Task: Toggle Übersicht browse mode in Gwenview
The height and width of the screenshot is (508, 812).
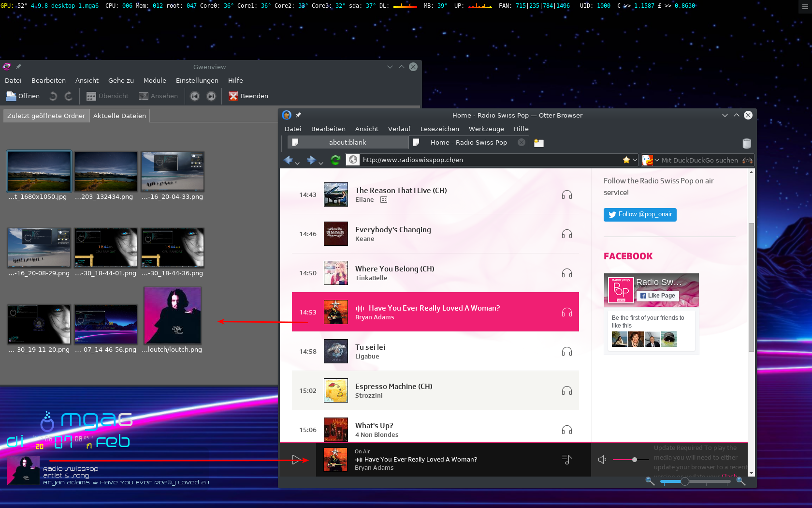Action: (108, 96)
